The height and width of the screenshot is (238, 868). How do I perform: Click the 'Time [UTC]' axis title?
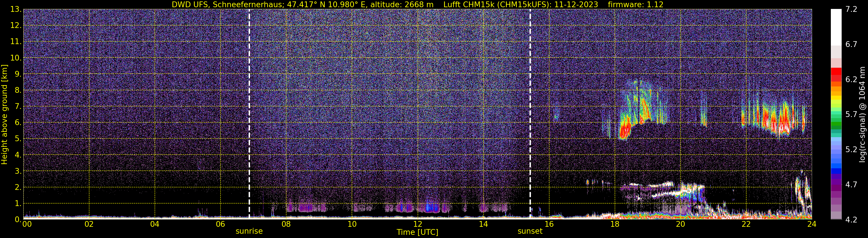[417, 232]
